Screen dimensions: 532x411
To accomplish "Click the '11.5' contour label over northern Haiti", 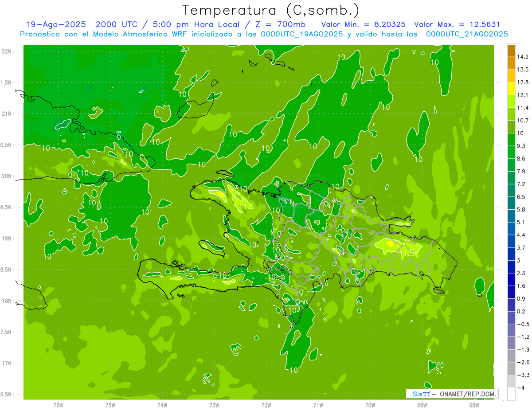I will 246,207.
